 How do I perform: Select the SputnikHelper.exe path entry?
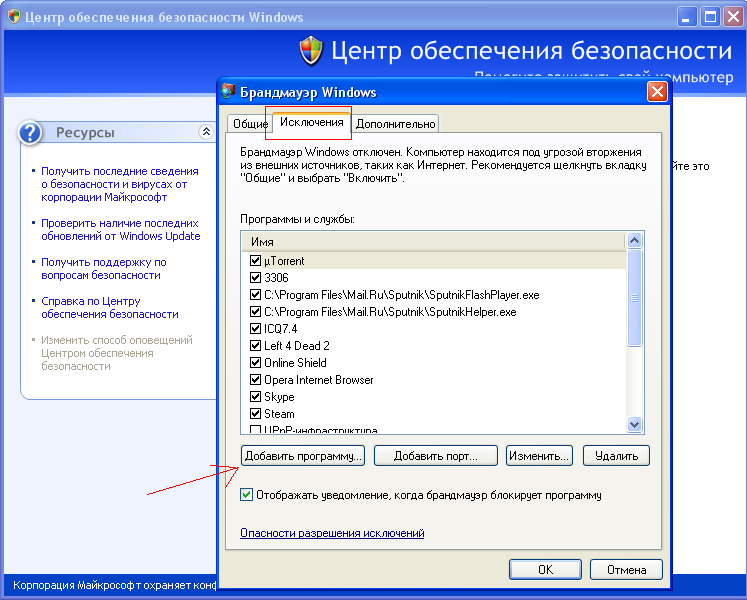pos(390,312)
